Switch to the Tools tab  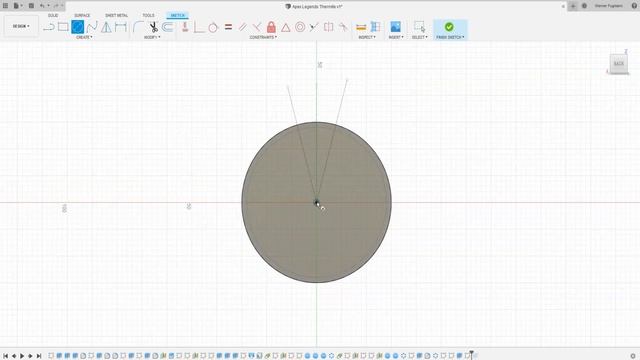[148, 16]
